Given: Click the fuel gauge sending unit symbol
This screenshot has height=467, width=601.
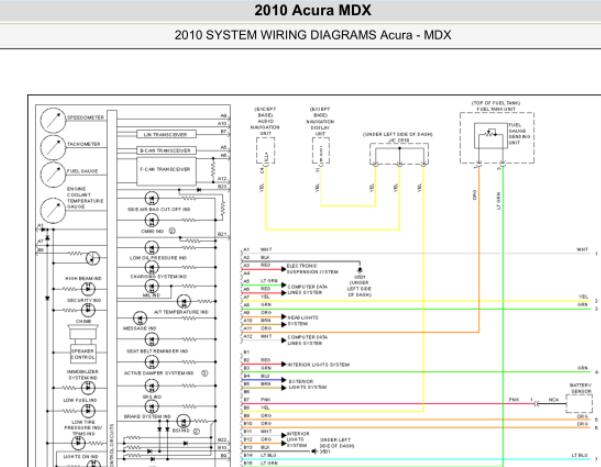Looking at the screenshot, I should (x=491, y=136).
